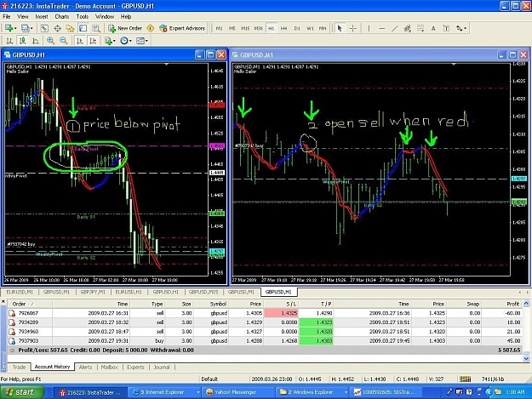Expand the New Chart dropdown arrow
This screenshot has width=532, height=399.
coord(15,28)
